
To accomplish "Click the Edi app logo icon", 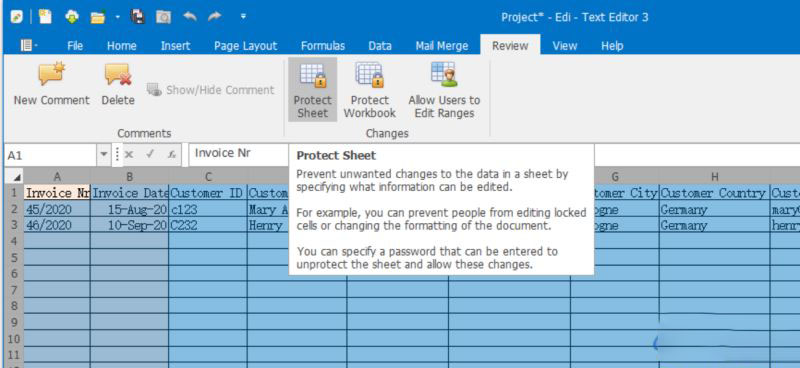I will [16, 17].
